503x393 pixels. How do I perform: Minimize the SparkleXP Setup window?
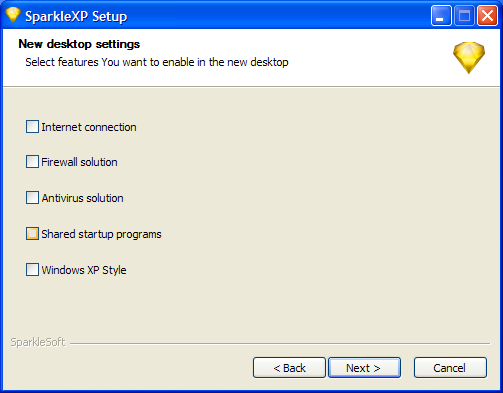pyautogui.click(x=441, y=16)
